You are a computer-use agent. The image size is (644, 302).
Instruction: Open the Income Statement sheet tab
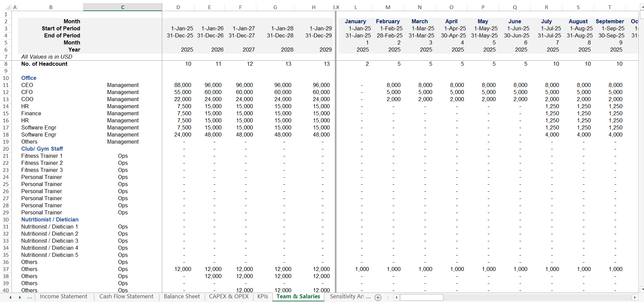tap(63, 297)
